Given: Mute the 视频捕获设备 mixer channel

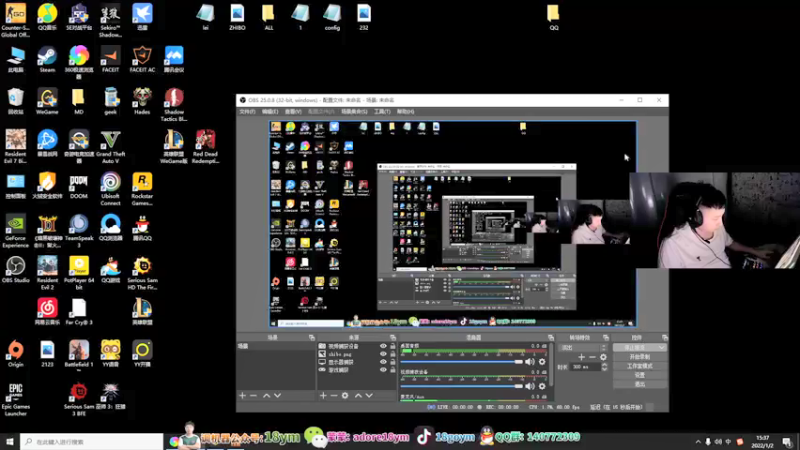Looking at the screenshot, I should coord(530,386).
